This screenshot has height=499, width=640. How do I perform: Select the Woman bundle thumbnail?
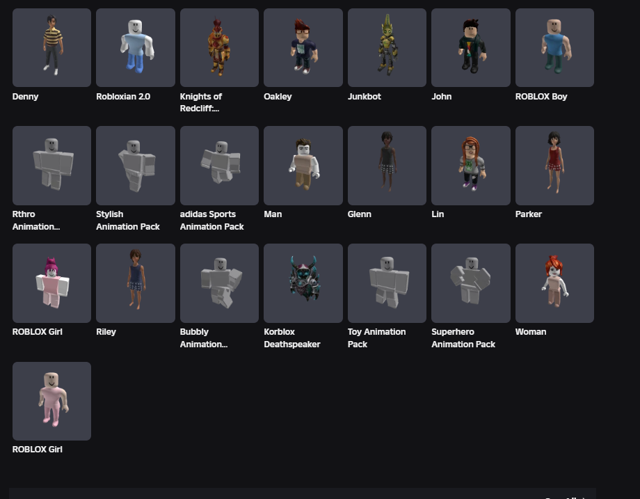coord(555,283)
